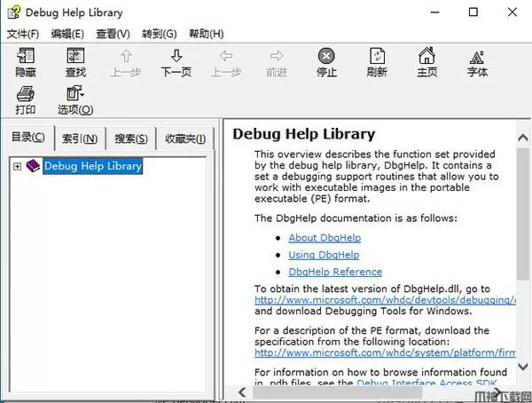Screen dimensions: 532x403
Task: Open the 编辑(E) menu
Action: pyautogui.click(x=67, y=34)
